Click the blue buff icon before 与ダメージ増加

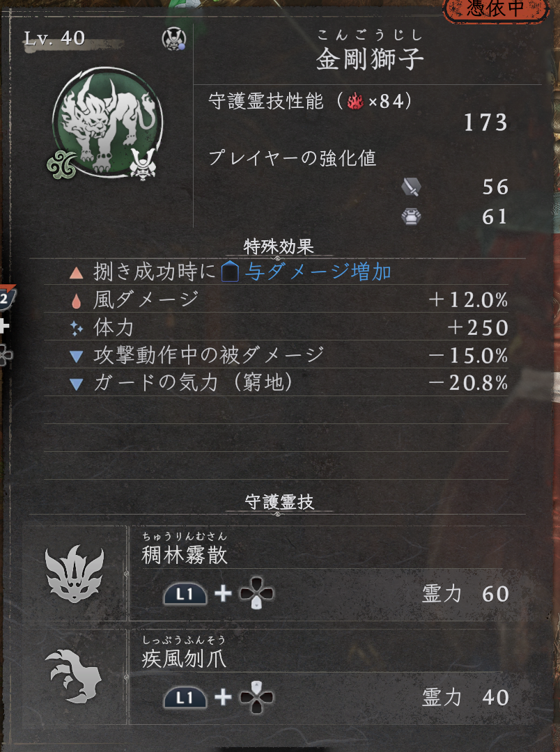(x=230, y=272)
